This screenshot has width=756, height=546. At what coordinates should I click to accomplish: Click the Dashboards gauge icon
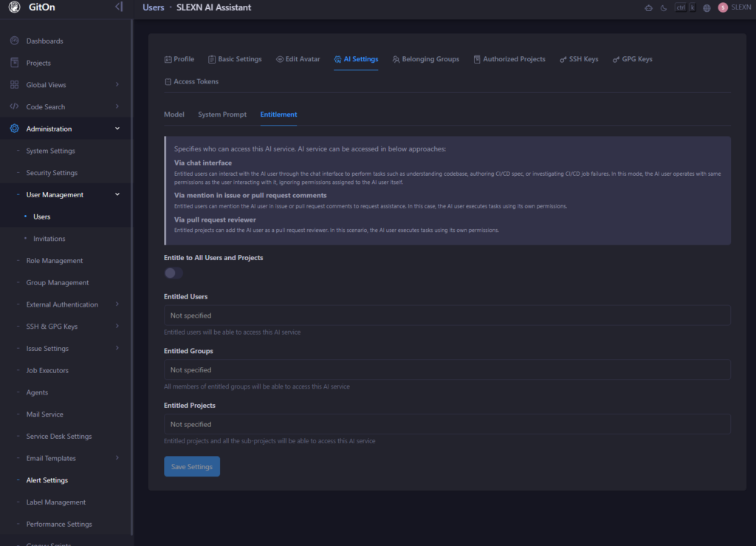point(15,41)
